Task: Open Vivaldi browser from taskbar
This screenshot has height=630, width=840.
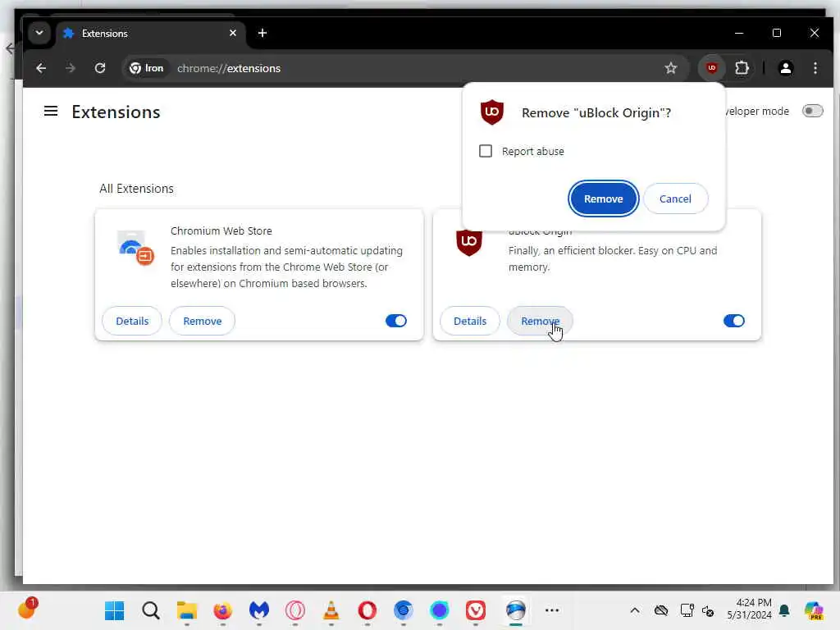Action: pos(476,610)
